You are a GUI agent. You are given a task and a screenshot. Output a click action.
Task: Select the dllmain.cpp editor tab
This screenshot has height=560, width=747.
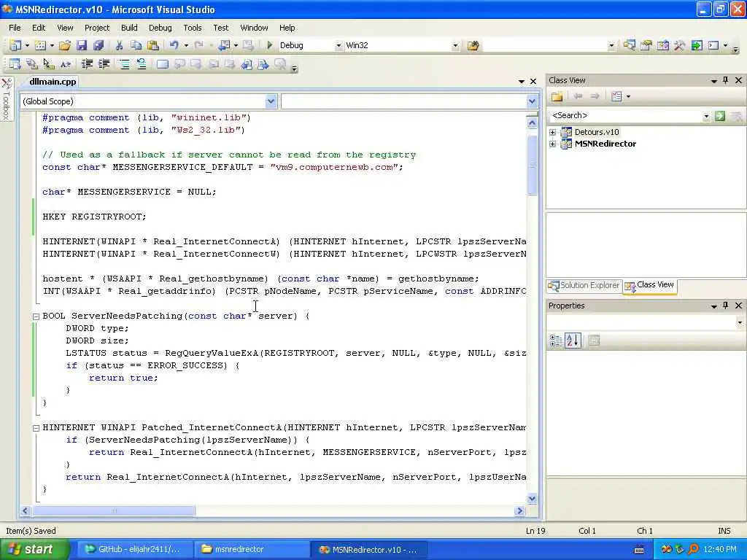(x=53, y=82)
